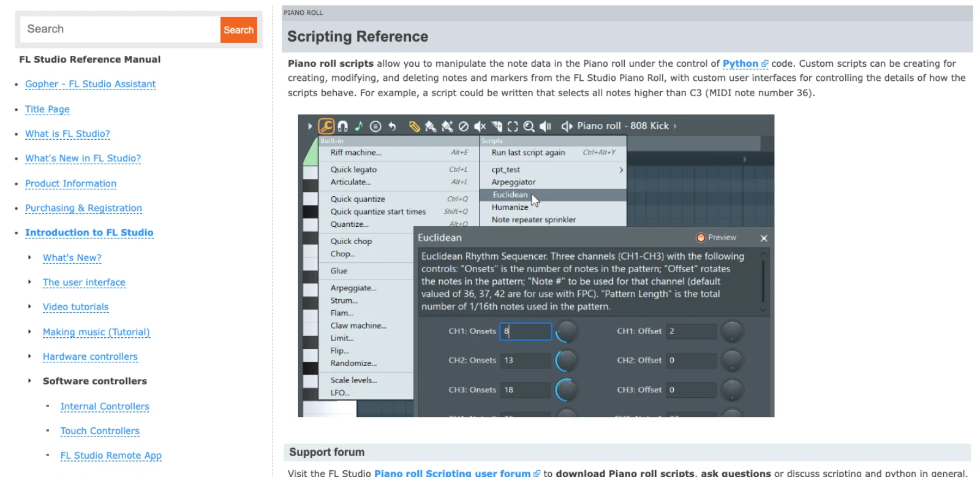Select the Slice tool icon
980x477 pixels.
coord(497,126)
